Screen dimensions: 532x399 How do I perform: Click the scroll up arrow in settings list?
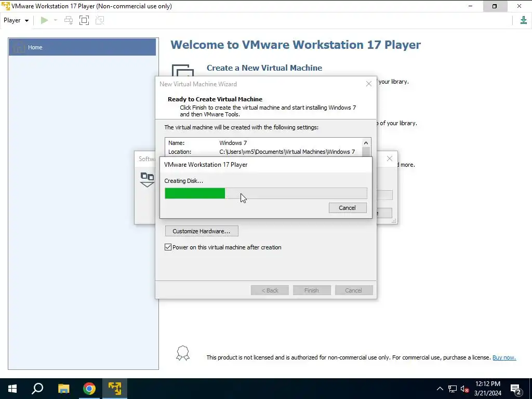(x=366, y=143)
